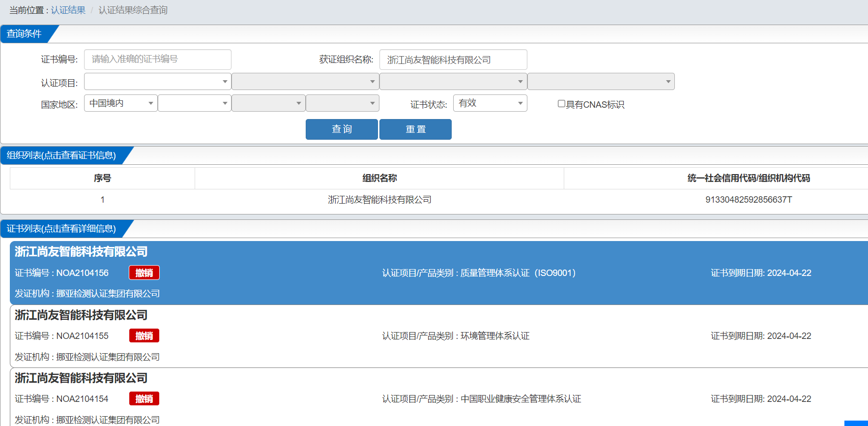868x426 pixels.
Task: Click the company title of the NOA2104154 card
Action: 81,378
